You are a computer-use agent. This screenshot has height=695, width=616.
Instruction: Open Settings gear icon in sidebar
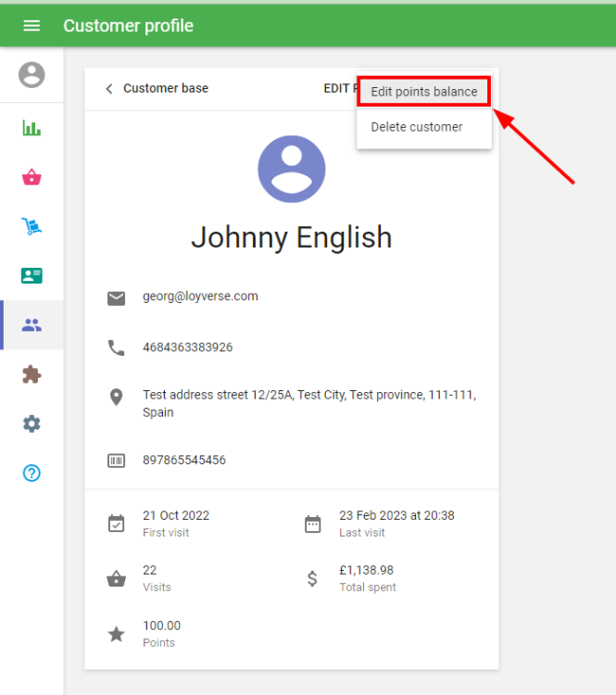31,423
